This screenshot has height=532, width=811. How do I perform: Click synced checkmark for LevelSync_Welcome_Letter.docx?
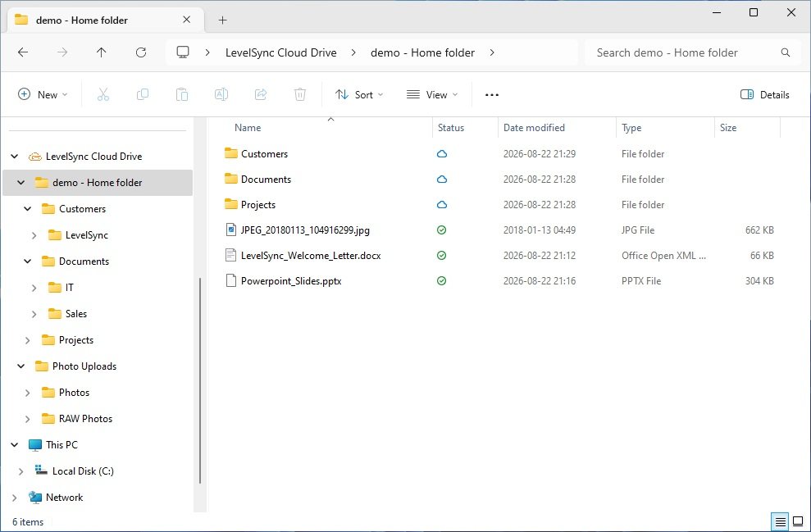pyautogui.click(x=442, y=256)
